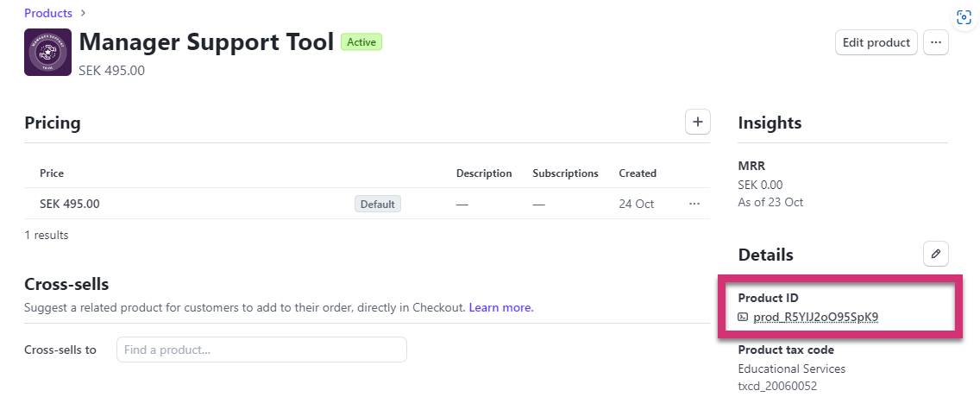Click the Products breadcrumb link
The height and width of the screenshot is (397, 980).
[x=48, y=13]
